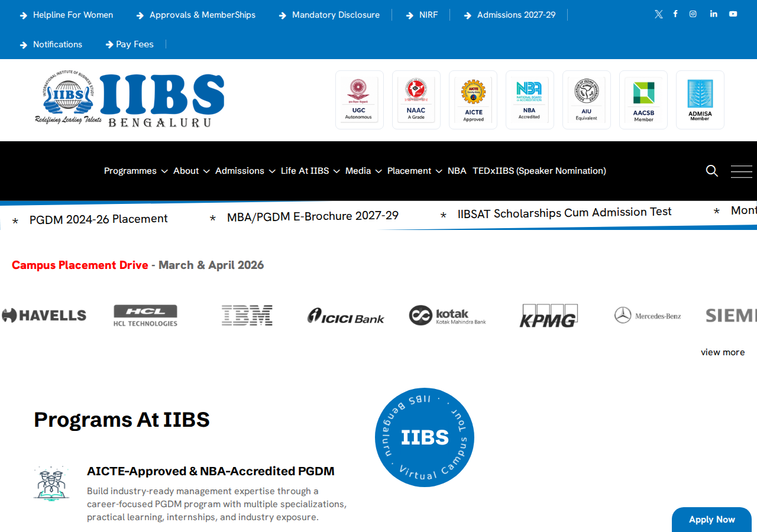The width and height of the screenshot is (757, 532).
Task: Click IIBSAT Scholarships Cum Admission Test
Action: point(565,212)
